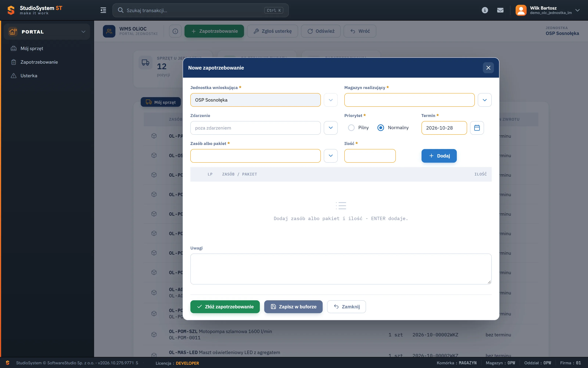Click the Wróć button

[x=360, y=31]
